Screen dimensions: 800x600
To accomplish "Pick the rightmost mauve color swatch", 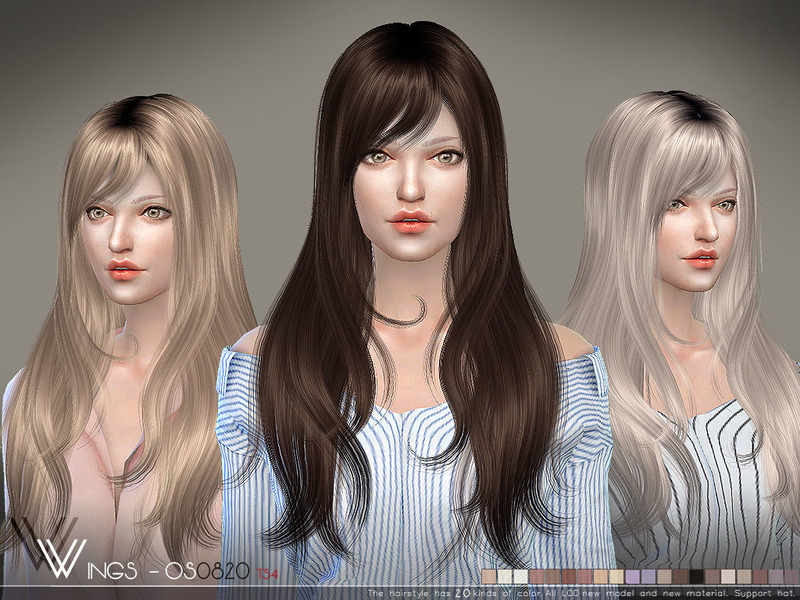I will 777,577.
